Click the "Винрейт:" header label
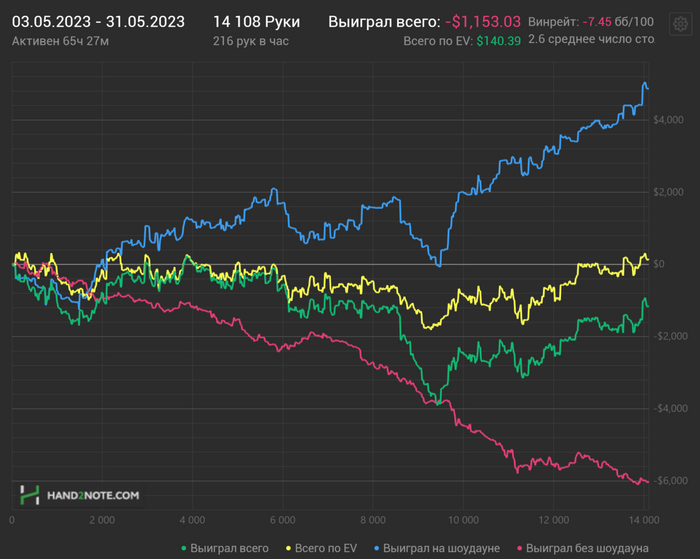Viewport: 700px width, 559px height. coord(554,21)
